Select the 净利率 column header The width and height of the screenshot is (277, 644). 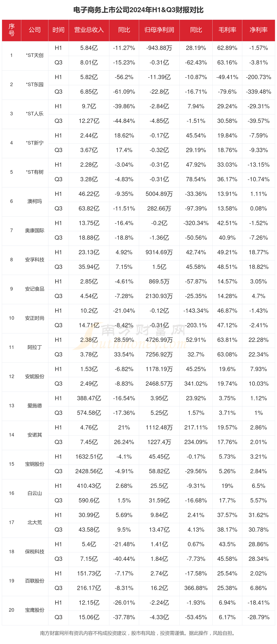pos(258,30)
